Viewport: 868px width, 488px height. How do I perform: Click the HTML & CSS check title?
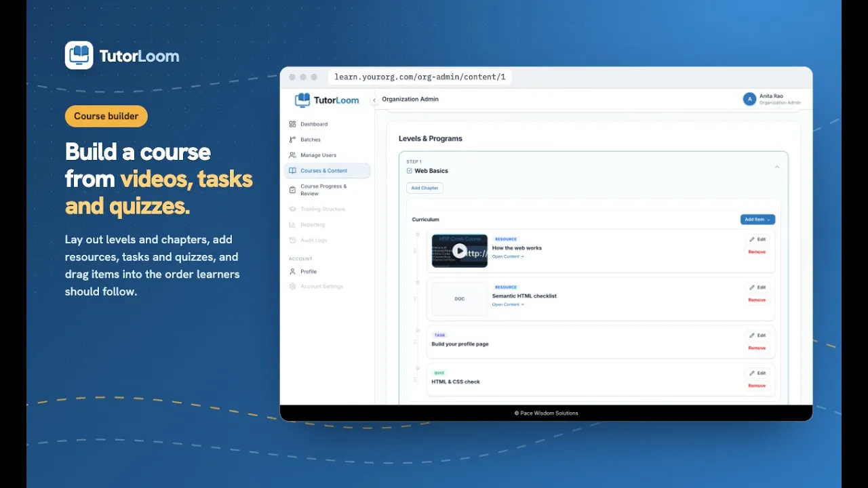point(456,382)
